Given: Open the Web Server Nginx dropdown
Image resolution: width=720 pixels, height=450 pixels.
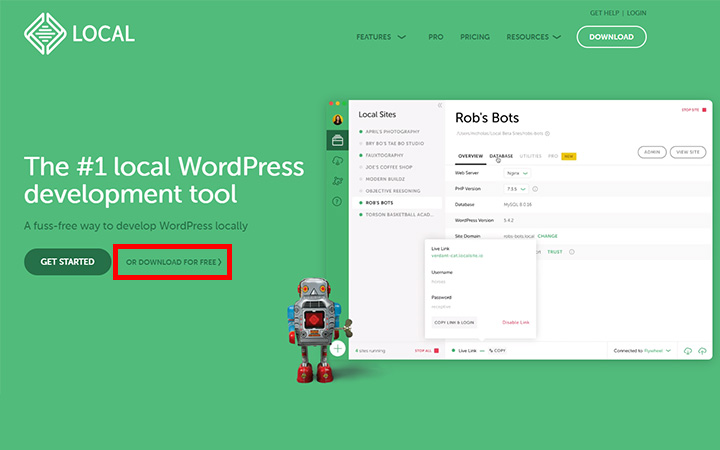Looking at the screenshot, I should click(x=517, y=173).
